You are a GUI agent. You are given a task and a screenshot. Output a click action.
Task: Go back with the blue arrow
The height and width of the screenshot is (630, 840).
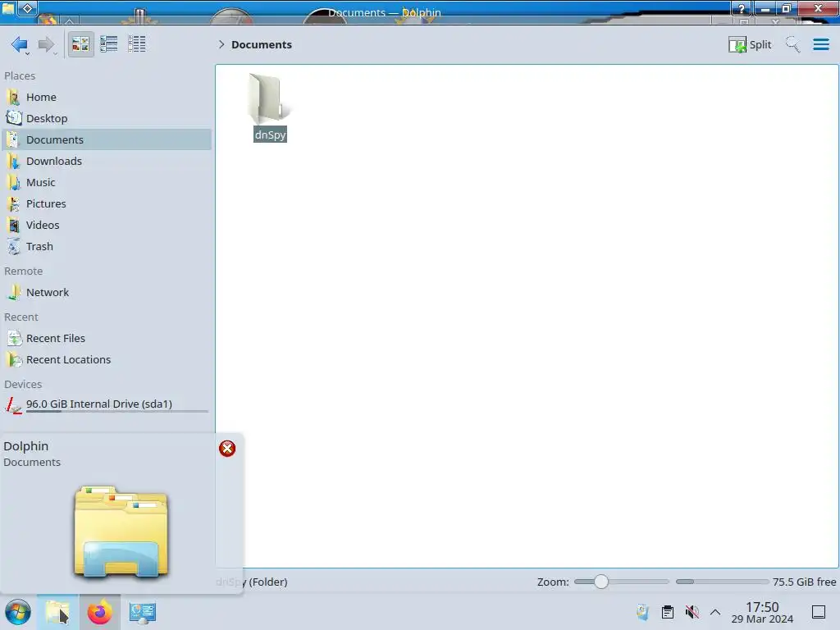[x=20, y=44]
